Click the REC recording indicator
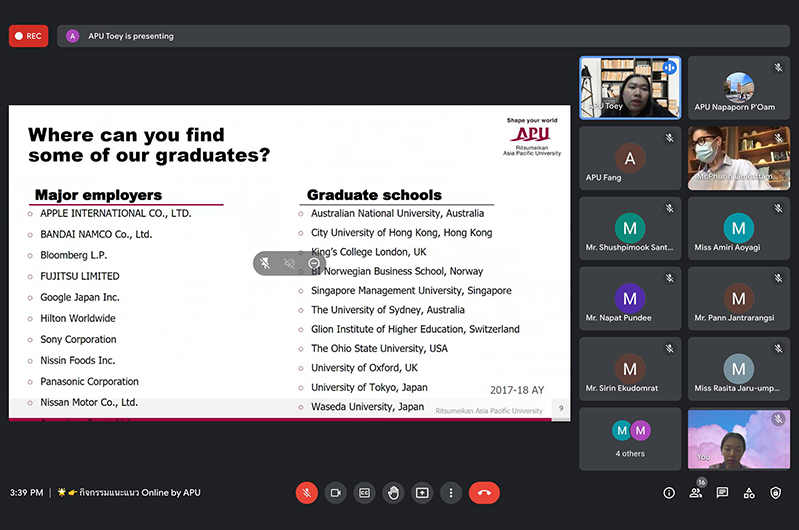Viewport: 799px width, 530px height. point(29,36)
